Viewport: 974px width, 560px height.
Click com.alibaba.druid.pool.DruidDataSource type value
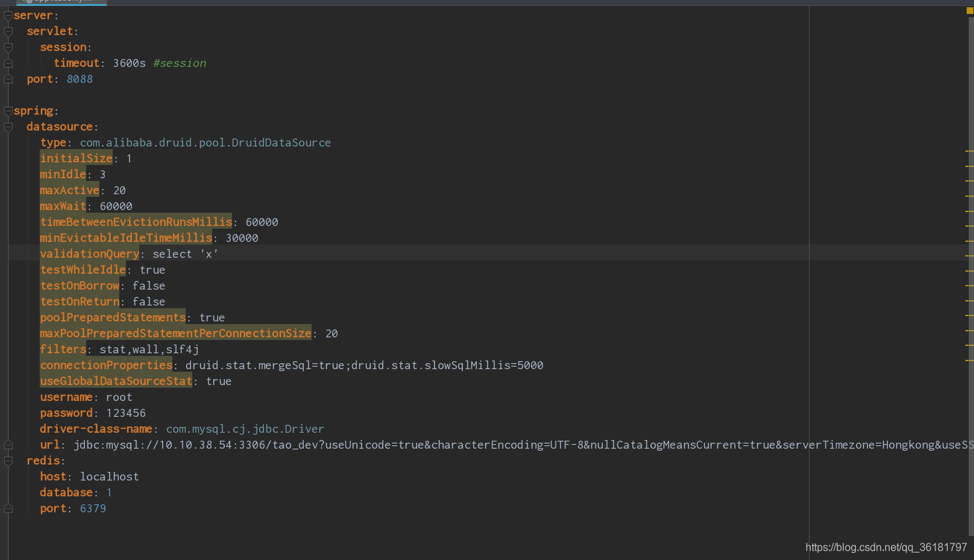point(206,142)
